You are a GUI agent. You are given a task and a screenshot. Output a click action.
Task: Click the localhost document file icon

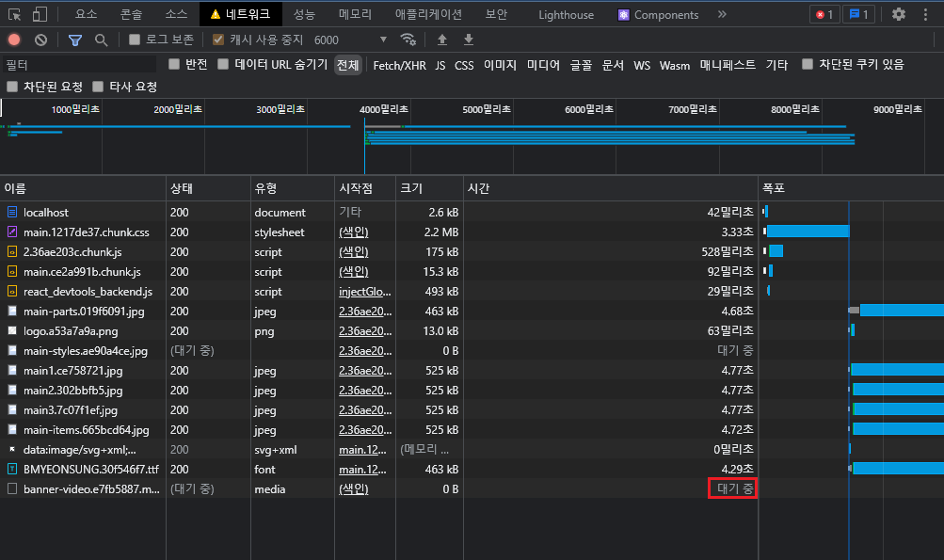click(x=12, y=212)
